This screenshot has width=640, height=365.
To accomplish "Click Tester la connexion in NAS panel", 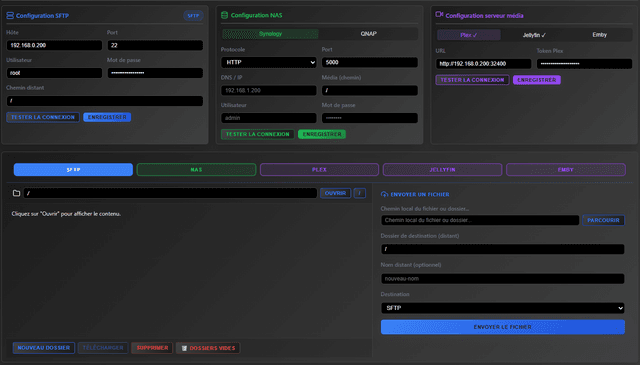I will pyautogui.click(x=258, y=134).
